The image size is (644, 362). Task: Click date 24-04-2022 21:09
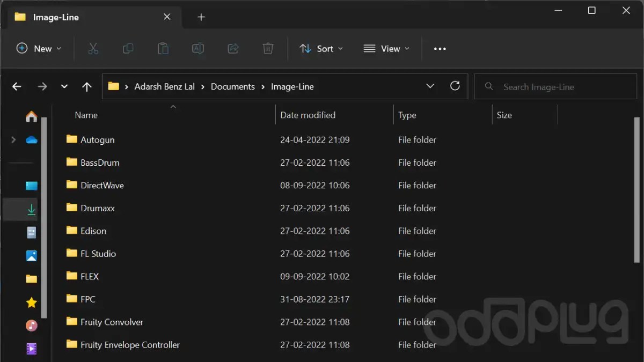(x=315, y=139)
